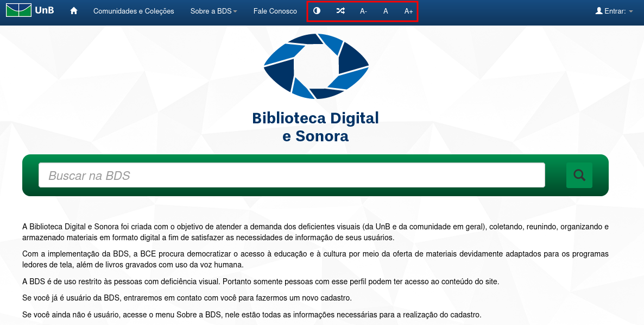Increase font size with the A+ icon
This screenshot has height=325, width=644.
(x=408, y=10)
